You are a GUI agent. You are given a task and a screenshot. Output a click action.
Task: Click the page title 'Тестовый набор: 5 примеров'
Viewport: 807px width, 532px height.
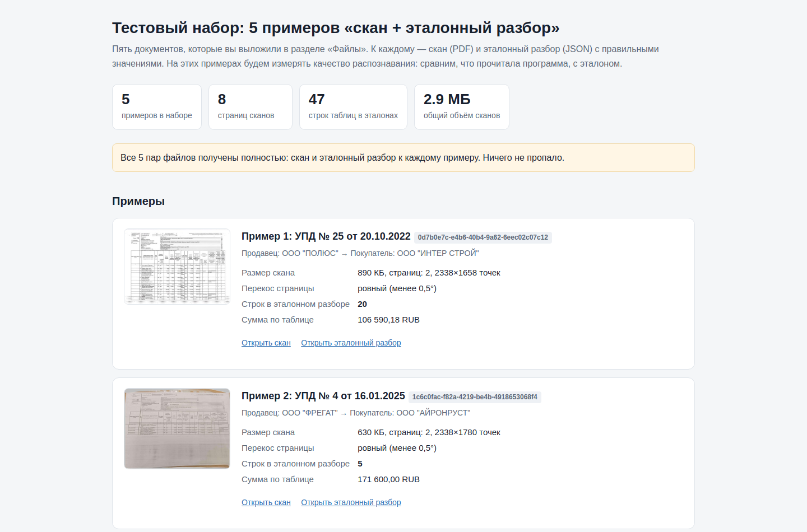(x=336, y=27)
